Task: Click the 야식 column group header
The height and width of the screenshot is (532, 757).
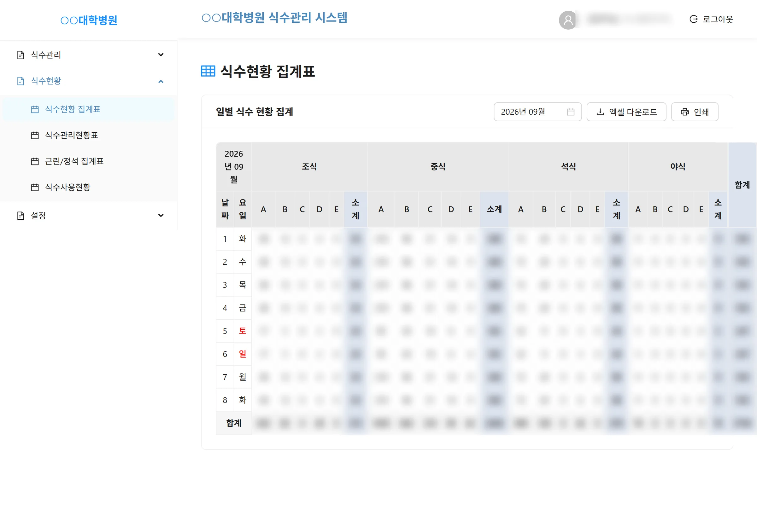Action: (x=678, y=166)
